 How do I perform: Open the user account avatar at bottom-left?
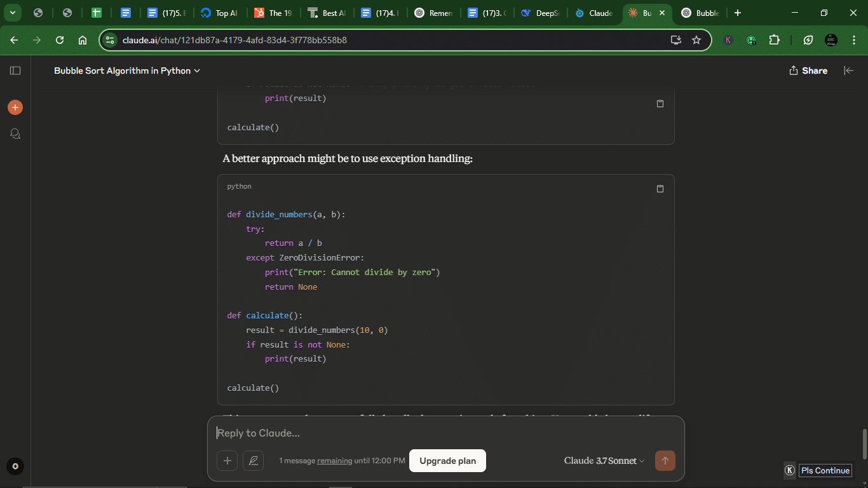15,466
